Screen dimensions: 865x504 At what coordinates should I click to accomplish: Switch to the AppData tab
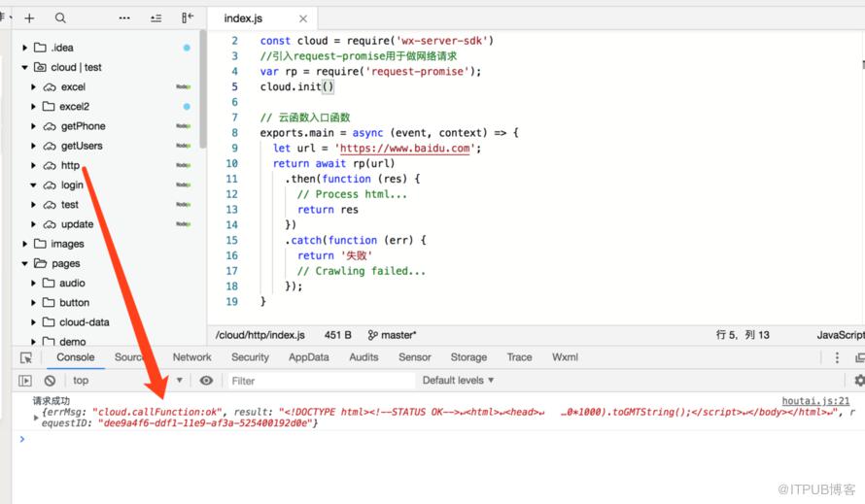308,357
